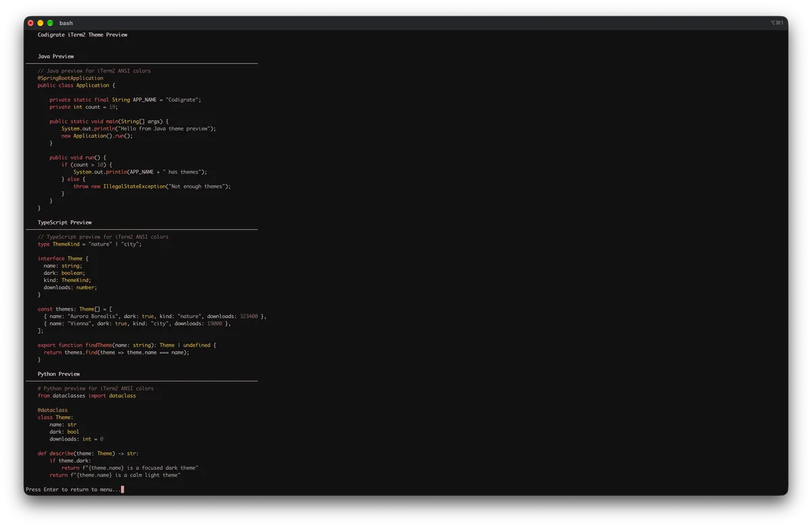Click the 'from dataclasses import dataclass' line
The height and width of the screenshot is (527, 812).
click(87, 396)
